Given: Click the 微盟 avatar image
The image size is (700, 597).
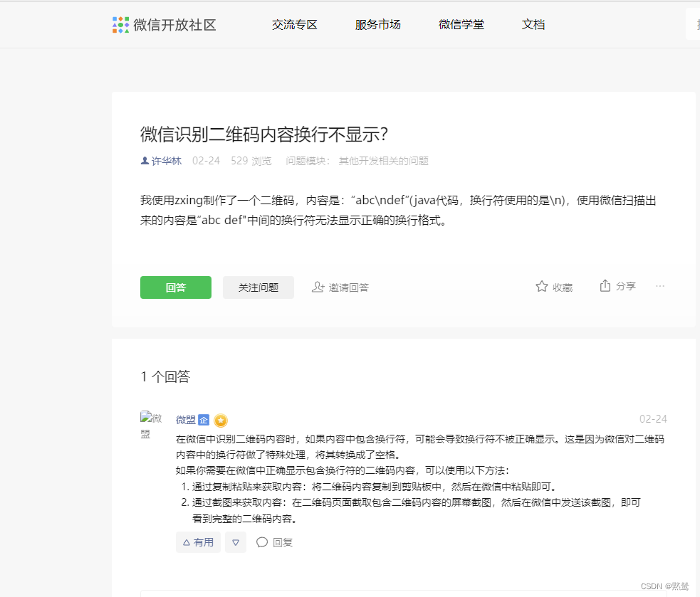Looking at the screenshot, I should pyautogui.click(x=151, y=425).
